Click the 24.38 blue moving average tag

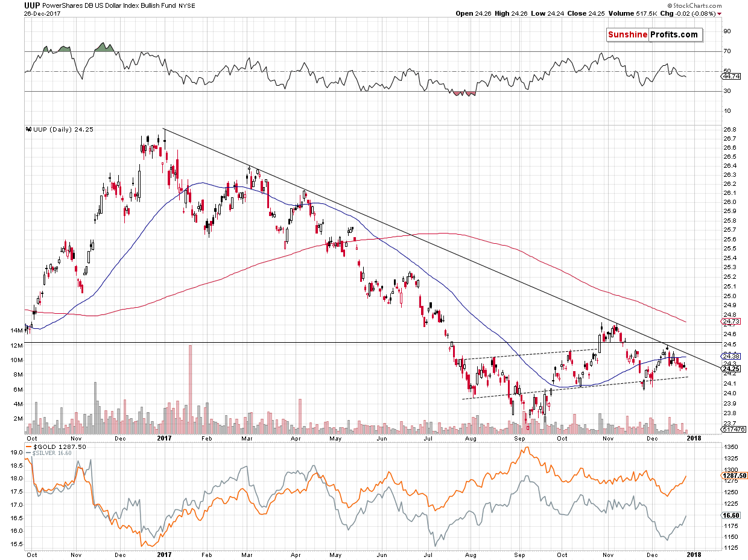(x=731, y=356)
